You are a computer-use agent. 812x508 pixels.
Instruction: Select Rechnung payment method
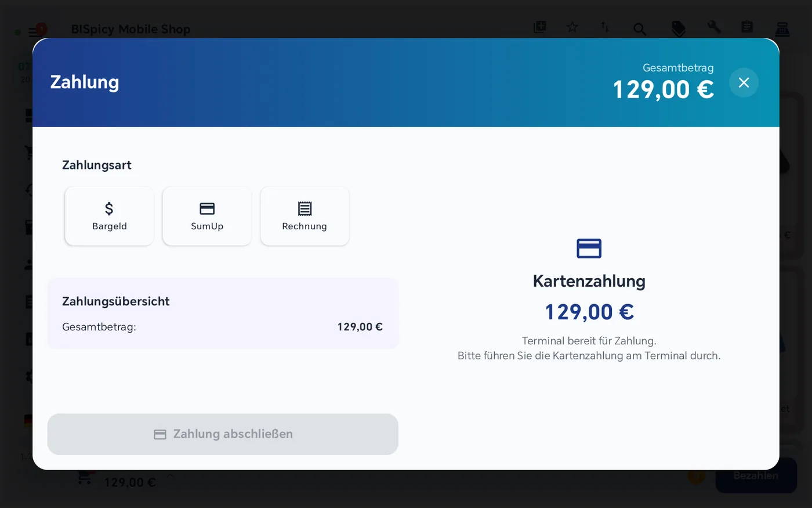304,216
